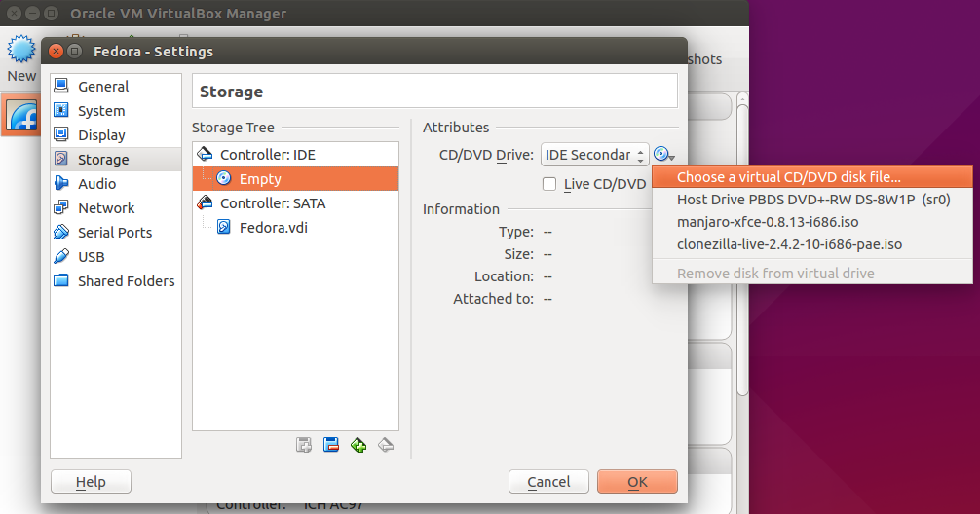Click the Help button
The height and width of the screenshot is (514, 980).
click(91, 482)
